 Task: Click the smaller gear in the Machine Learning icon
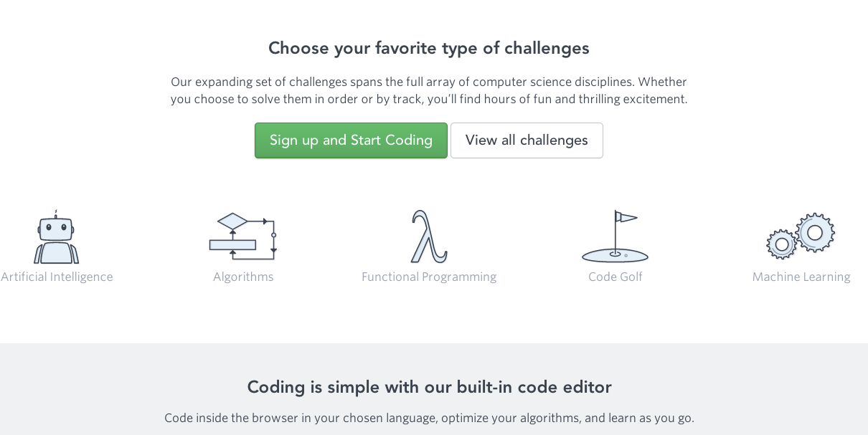click(x=781, y=244)
